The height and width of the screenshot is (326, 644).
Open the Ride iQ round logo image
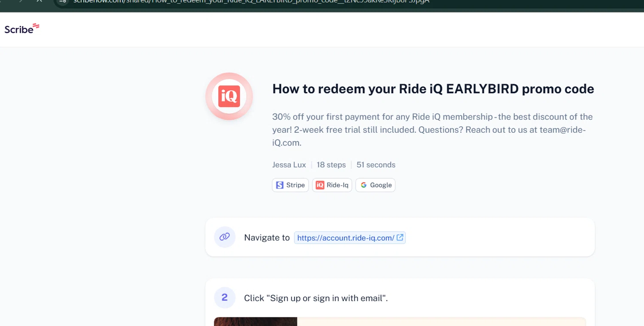point(229,96)
